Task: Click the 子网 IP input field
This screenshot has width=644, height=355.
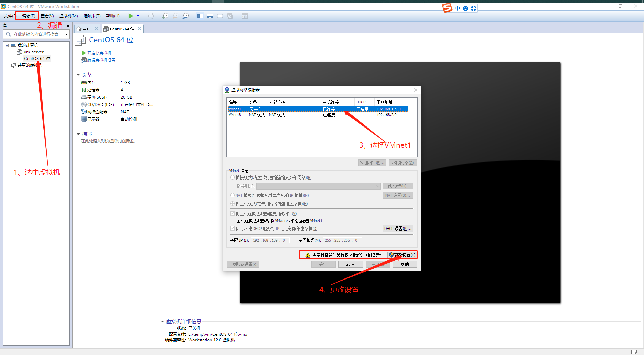Action: pos(270,240)
